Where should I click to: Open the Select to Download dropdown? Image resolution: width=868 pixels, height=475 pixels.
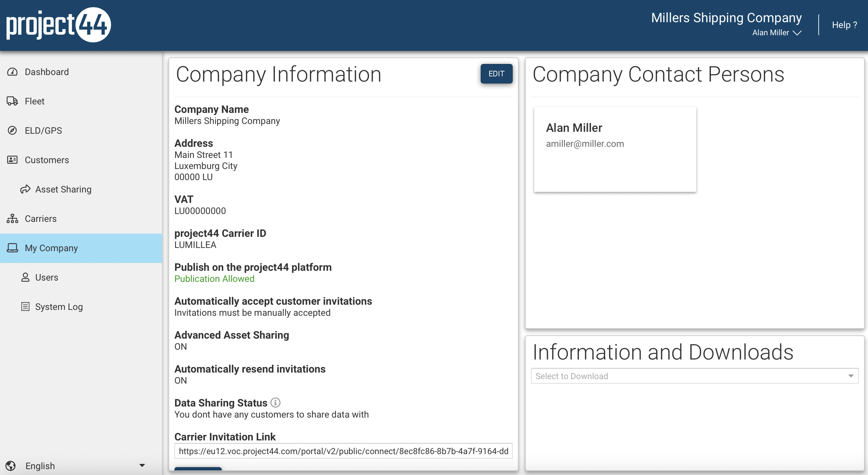pyautogui.click(x=695, y=376)
